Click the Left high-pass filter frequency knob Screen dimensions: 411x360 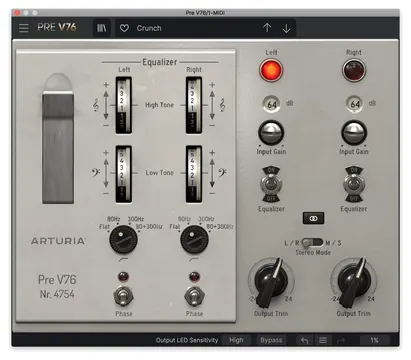(x=123, y=239)
